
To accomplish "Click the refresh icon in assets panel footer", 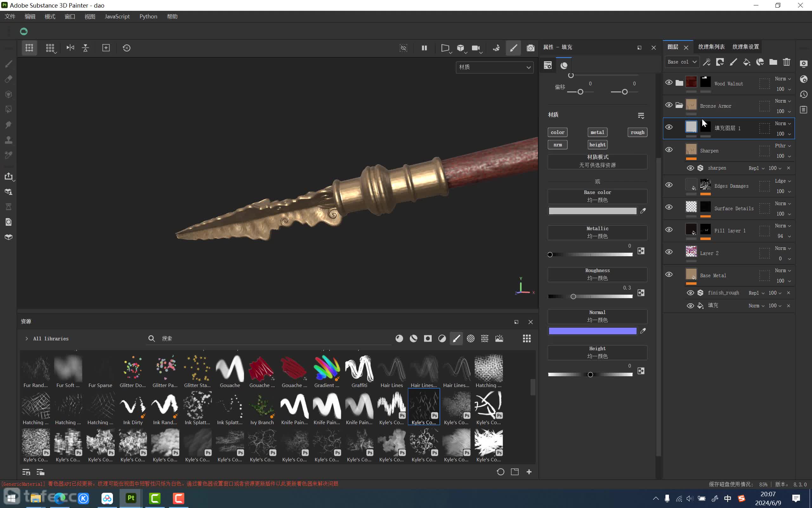I will [500, 472].
